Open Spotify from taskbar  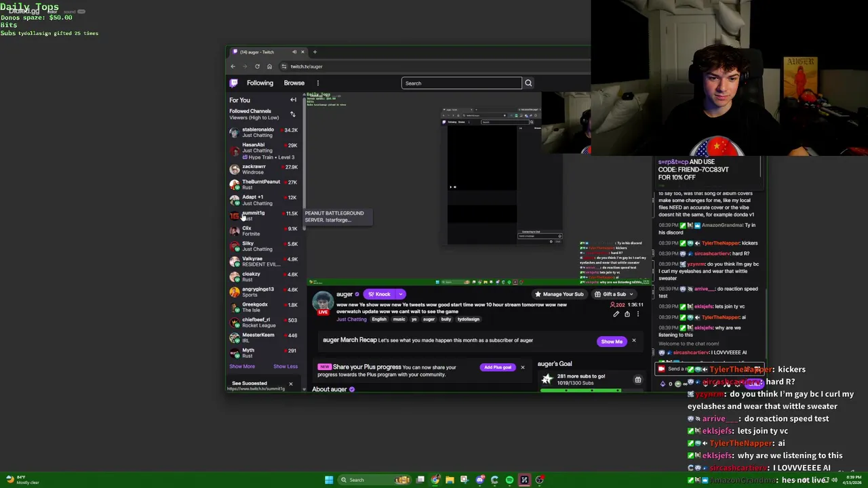coord(509,480)
